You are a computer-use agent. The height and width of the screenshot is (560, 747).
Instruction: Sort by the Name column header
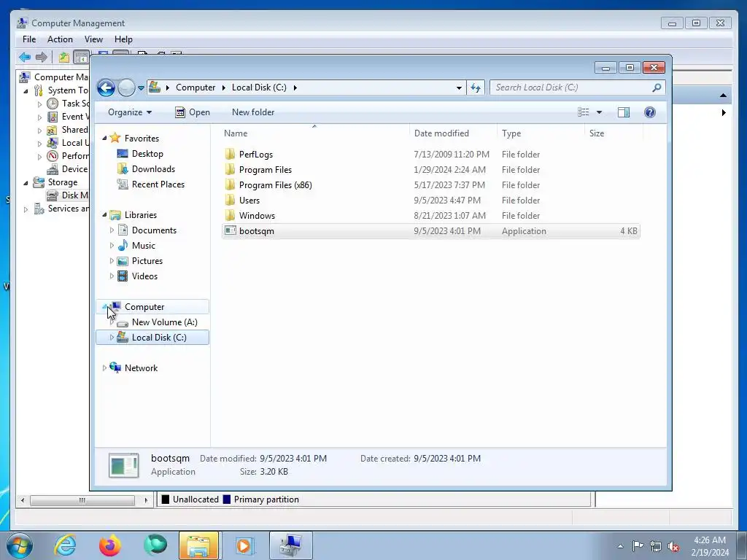point(314,133)
